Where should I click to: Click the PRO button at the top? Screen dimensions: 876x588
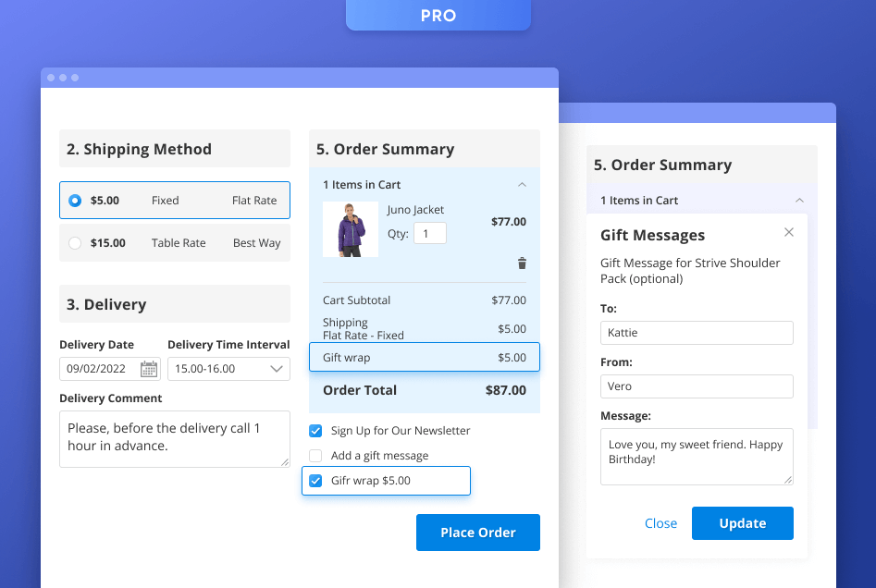438,15
